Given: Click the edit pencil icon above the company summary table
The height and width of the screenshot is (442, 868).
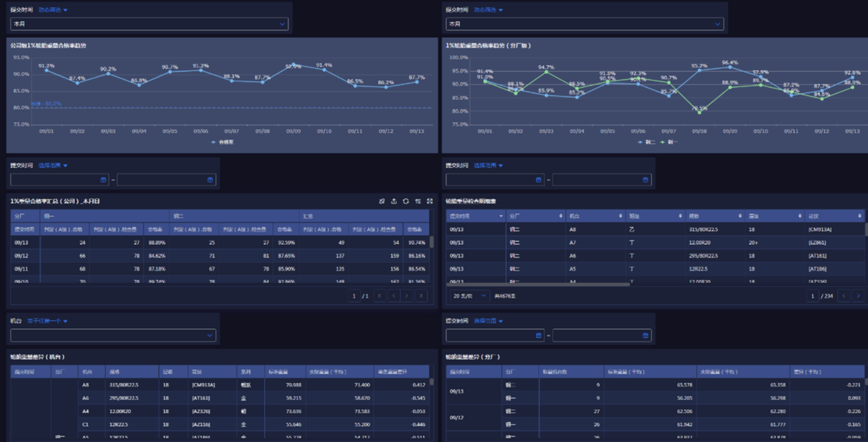Looking at the screenshot, I should [382, 201].
